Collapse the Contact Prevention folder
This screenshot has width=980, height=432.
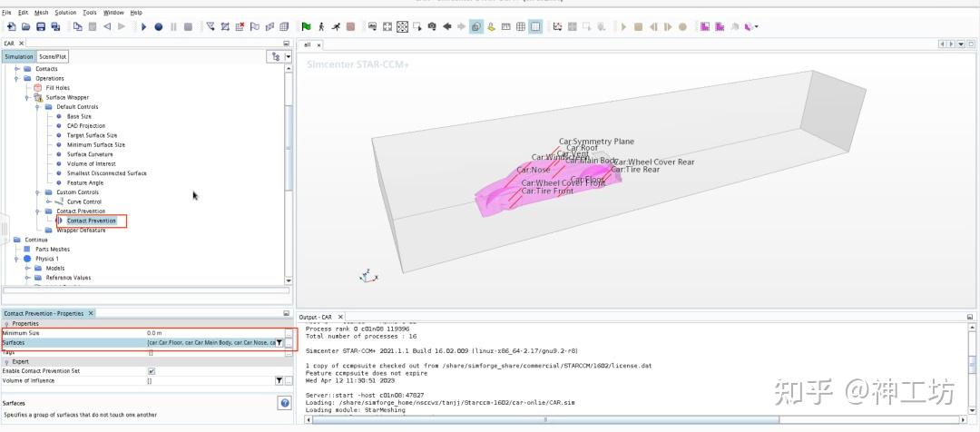coord(38,211)
